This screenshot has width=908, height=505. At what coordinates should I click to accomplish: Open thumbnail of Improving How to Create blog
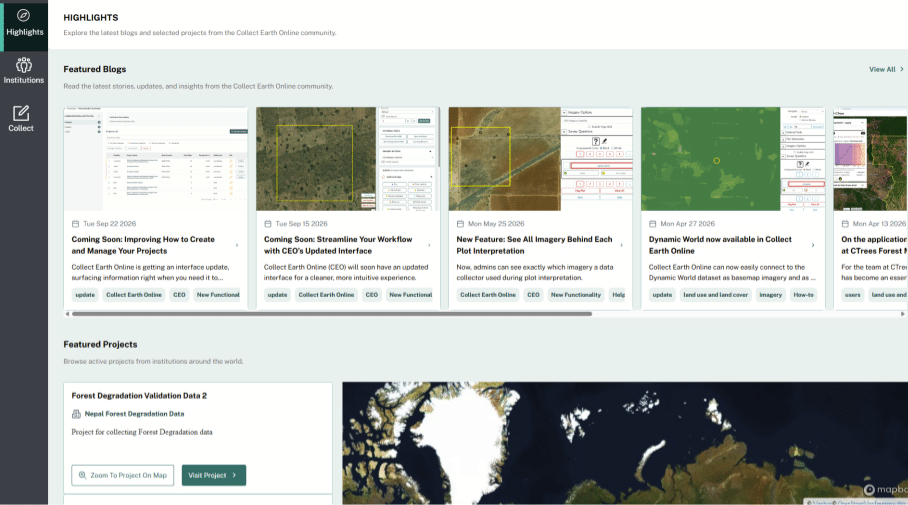(x=156, y=159)
